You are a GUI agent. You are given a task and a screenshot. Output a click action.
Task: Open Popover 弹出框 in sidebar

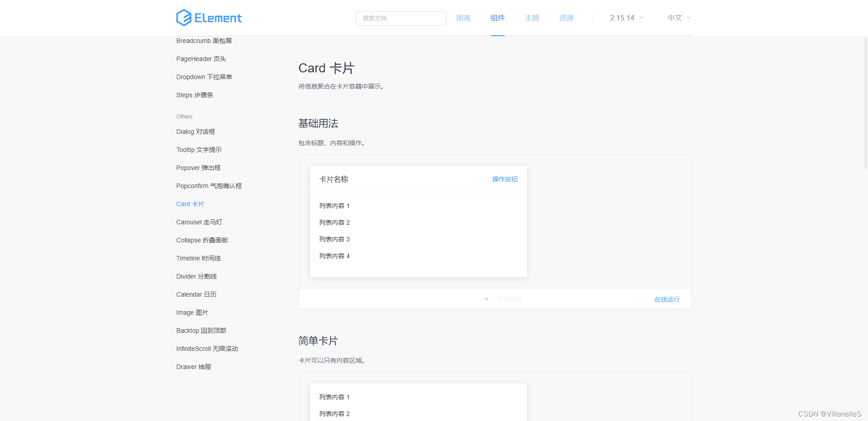(198, 168)
